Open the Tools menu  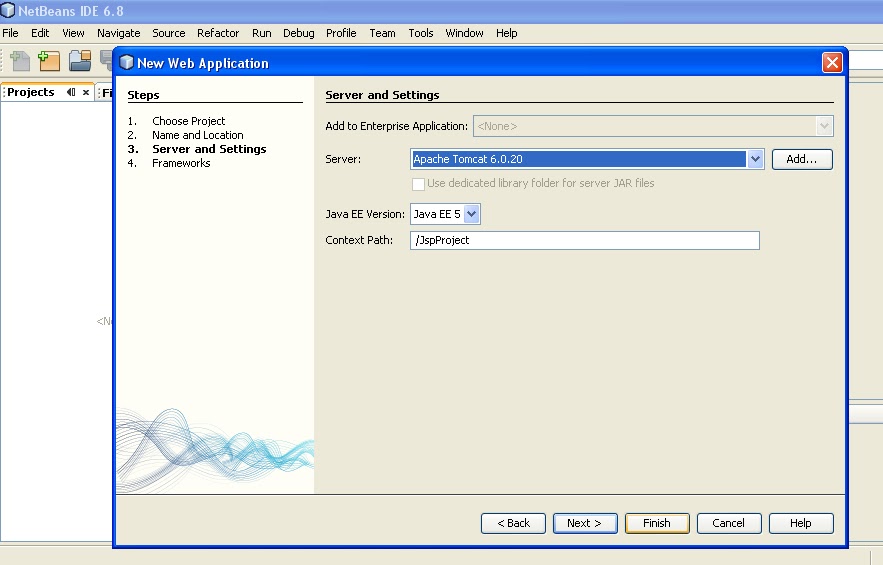[x=421, y=33]
